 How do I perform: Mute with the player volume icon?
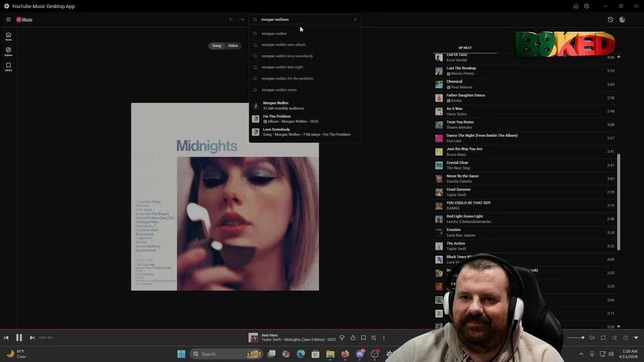tap(592, 338)
